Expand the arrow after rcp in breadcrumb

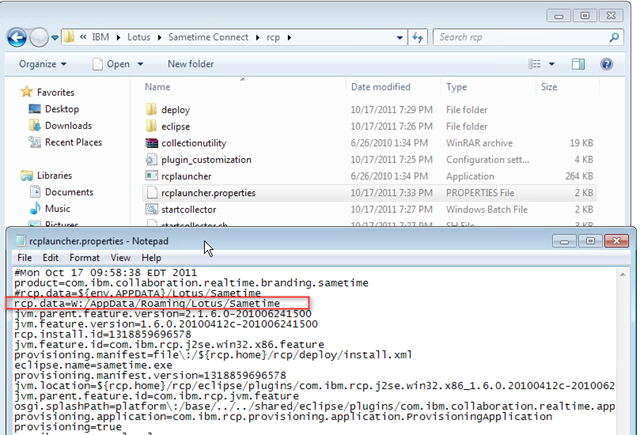point(289,38)
